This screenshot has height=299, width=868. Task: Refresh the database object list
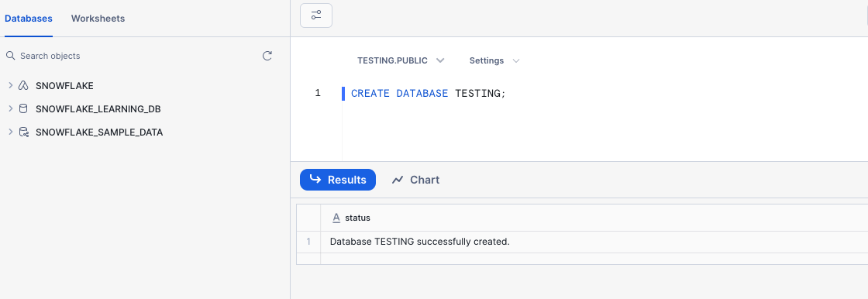tap(267, 55)
